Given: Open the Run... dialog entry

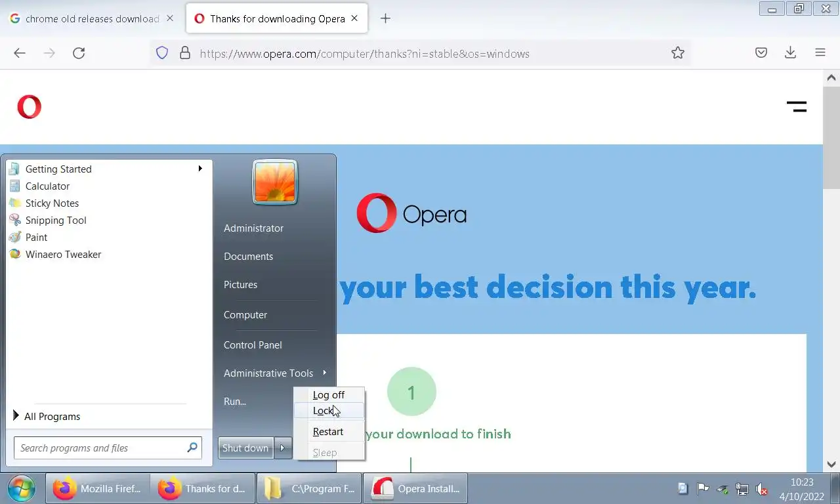Looking at the screenshot, I should (235, 401).
